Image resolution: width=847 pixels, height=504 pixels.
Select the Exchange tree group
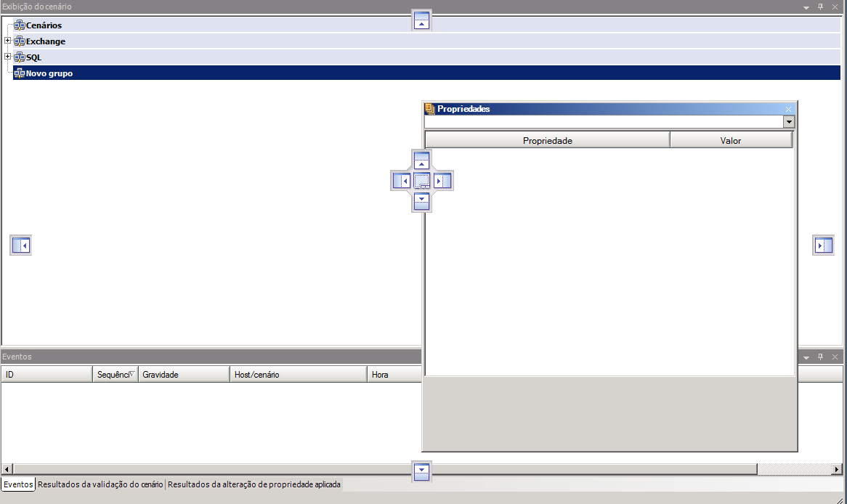[x=426, y=41]
